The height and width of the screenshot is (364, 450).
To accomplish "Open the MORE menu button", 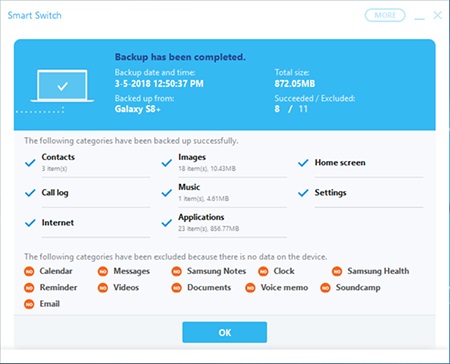I will click(x=385, y=15).
